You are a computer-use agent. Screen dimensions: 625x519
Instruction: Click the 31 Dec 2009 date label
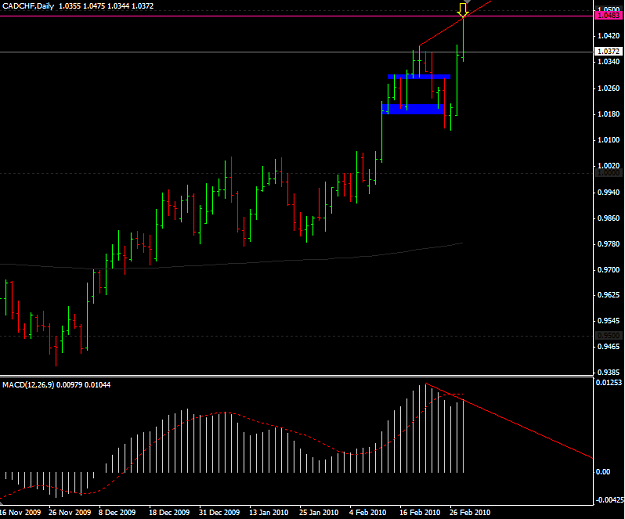click(219, 512)
